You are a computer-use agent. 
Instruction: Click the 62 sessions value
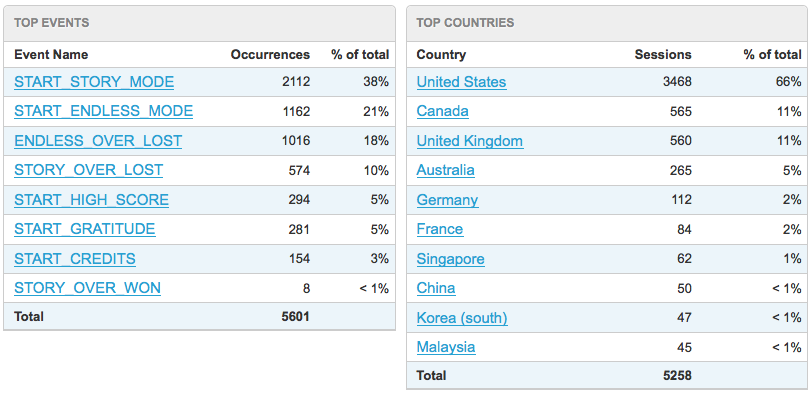pyautogui.click(x=684, y=259)
